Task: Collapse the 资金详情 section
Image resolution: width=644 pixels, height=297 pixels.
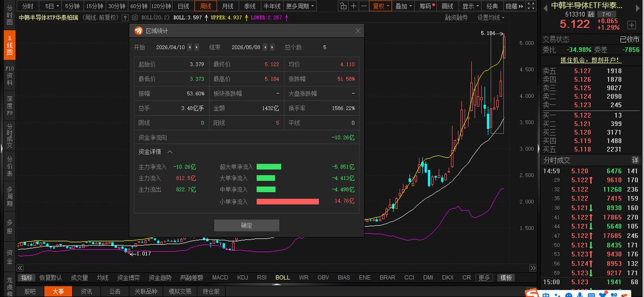Action: click(170, 152)
